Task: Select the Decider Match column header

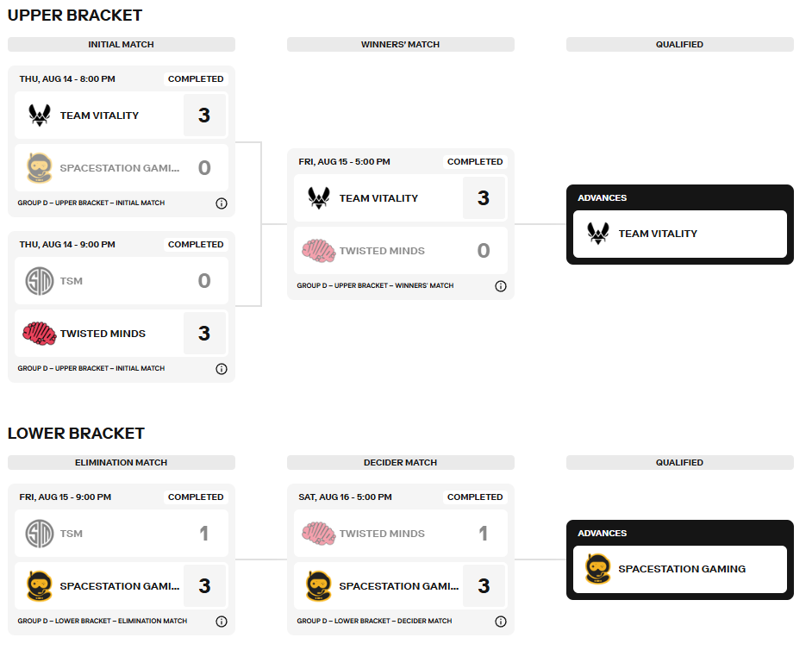Action: [401, 463]
